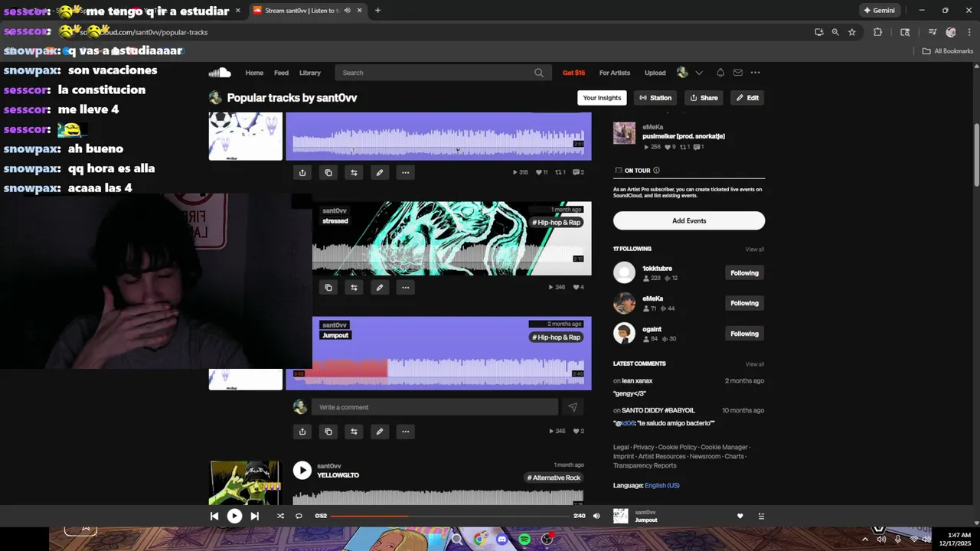This screenshot has height=551, width=980.
Task: Open more options for Jumpout track
Action: point(406,432)
